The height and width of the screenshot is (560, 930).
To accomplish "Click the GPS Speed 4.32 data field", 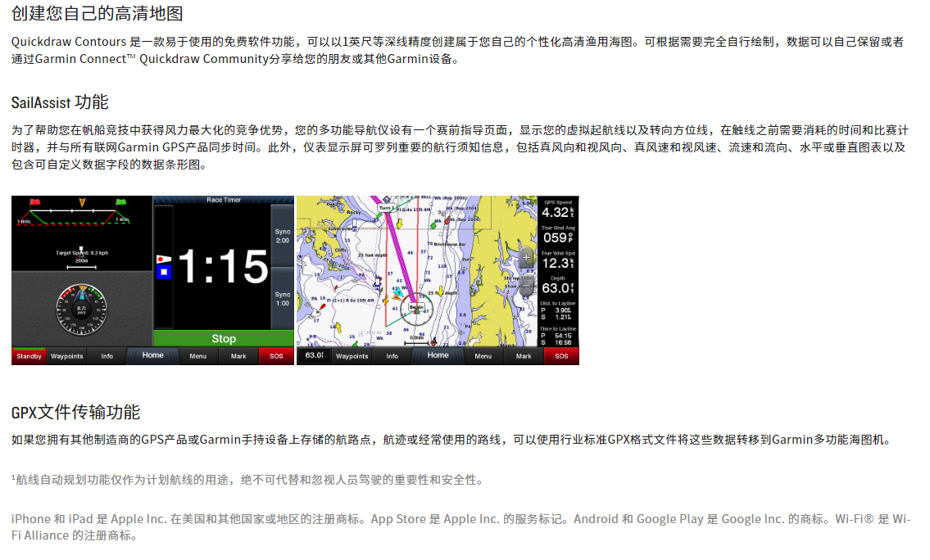I will [x=557, y=210].
